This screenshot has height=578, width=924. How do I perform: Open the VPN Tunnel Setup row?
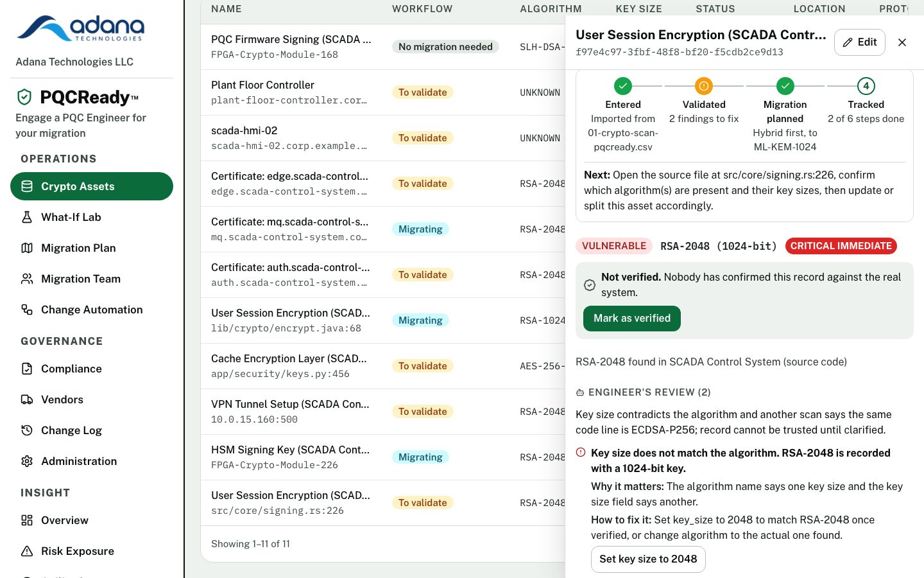pos(383,412)
